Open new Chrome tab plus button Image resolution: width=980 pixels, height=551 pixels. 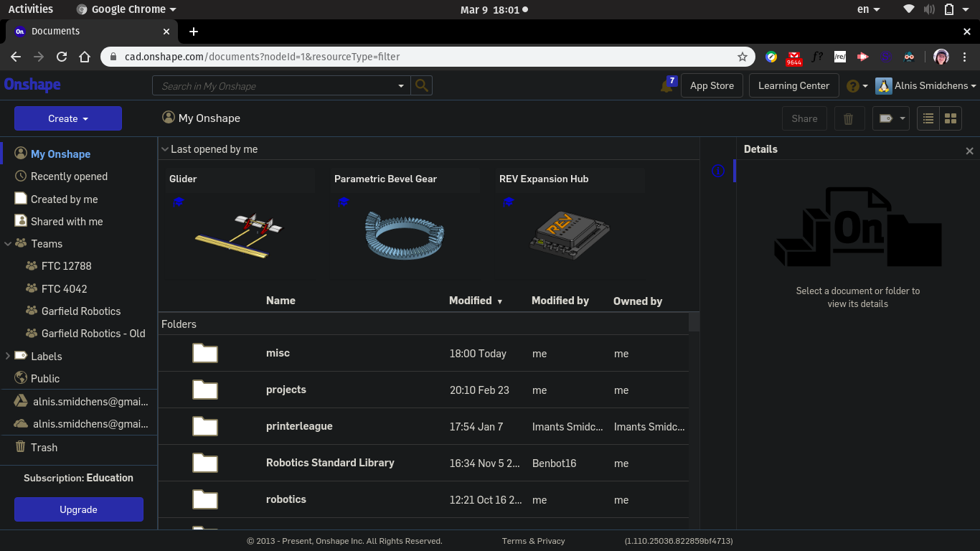(194, 32)
